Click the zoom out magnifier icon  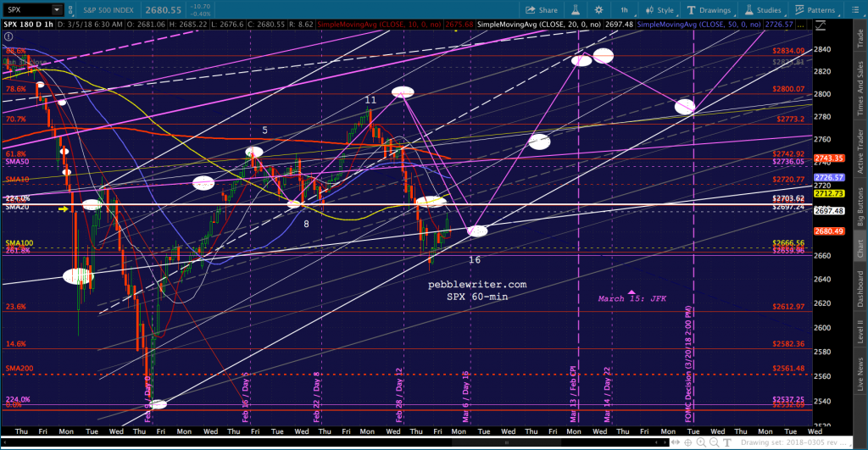pos(714,442)
